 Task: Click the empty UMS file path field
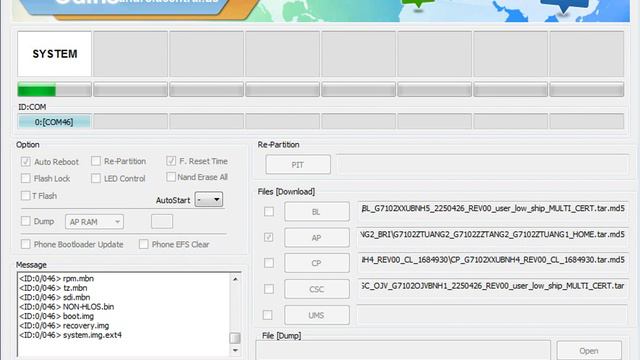(492, 314)
